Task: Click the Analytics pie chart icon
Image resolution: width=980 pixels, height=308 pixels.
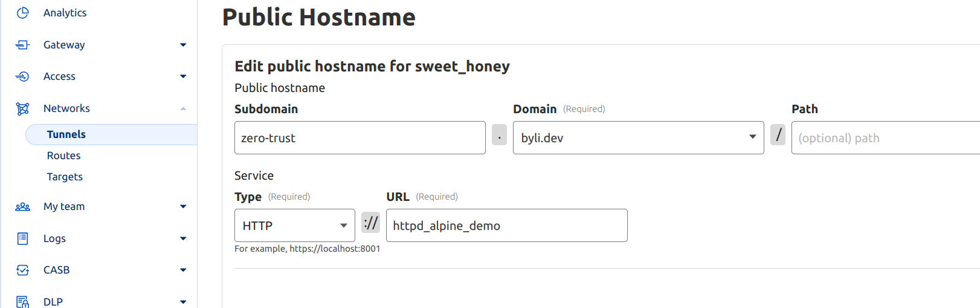Action: (x=23, y=13)
